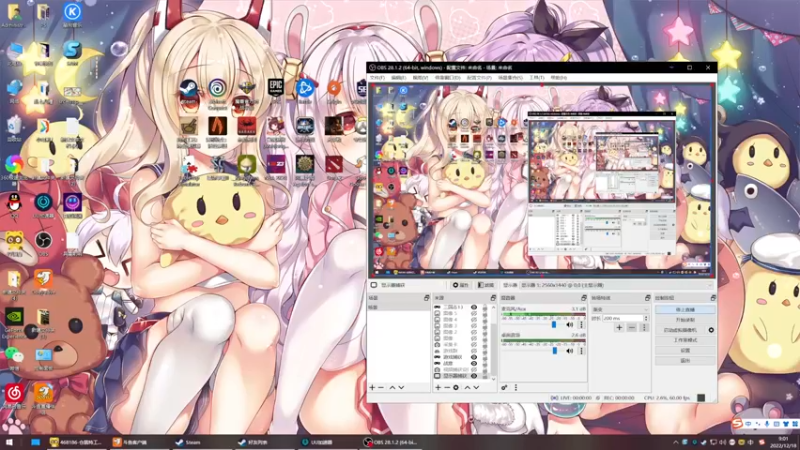Toggle the lock on the 游戏捕获 source
Viewport: 800px width, 450px height.
pos(485,357)
